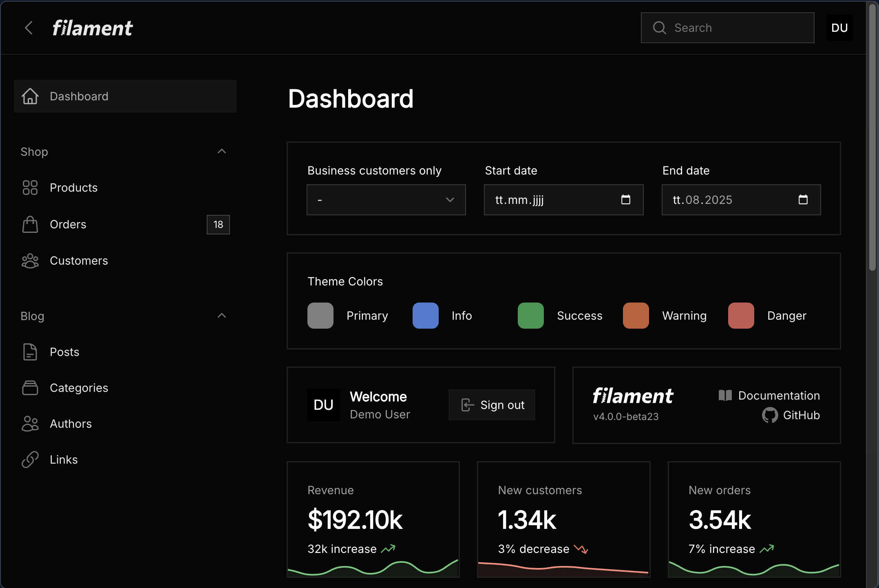Click the Posts document icon

click(x=30, y=352)
